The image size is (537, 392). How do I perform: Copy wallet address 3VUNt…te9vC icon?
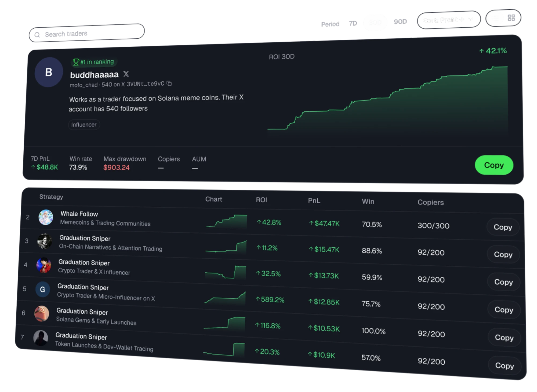(169, 83)
